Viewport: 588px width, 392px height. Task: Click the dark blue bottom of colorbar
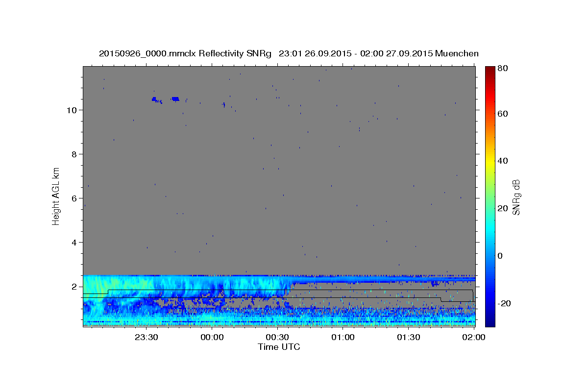(x=490, y=321)
